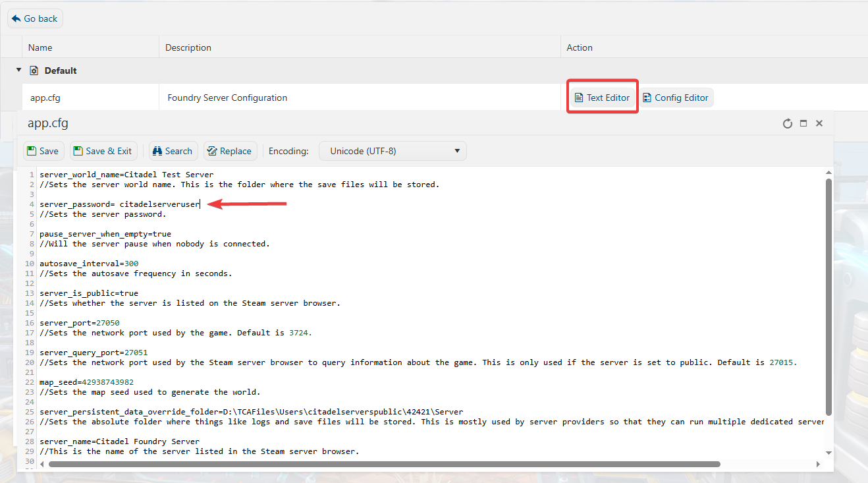Image resolution: width=868 pixels, height=483 pixels.
Task: Open Search in the editor toolbar
Action: 173,151
